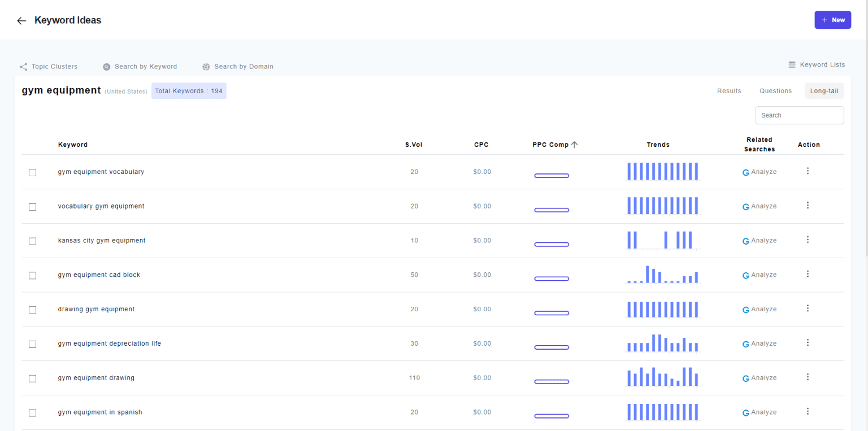Open three-dot menu for drawing gym equipment

[808, 308]
